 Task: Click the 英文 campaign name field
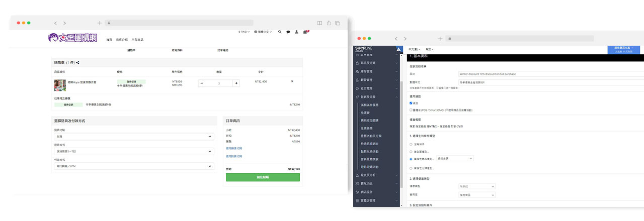click(551, 74)
